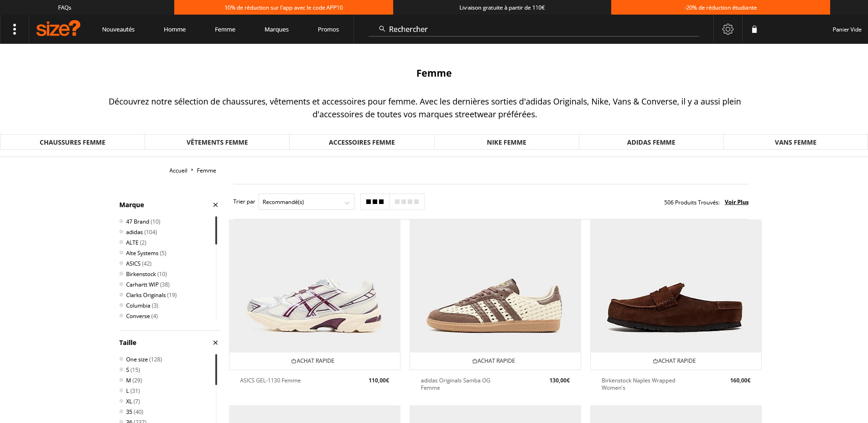Open the adidas Samba OG product image
This screenshot has width=868, height=423.
[495, 286]
